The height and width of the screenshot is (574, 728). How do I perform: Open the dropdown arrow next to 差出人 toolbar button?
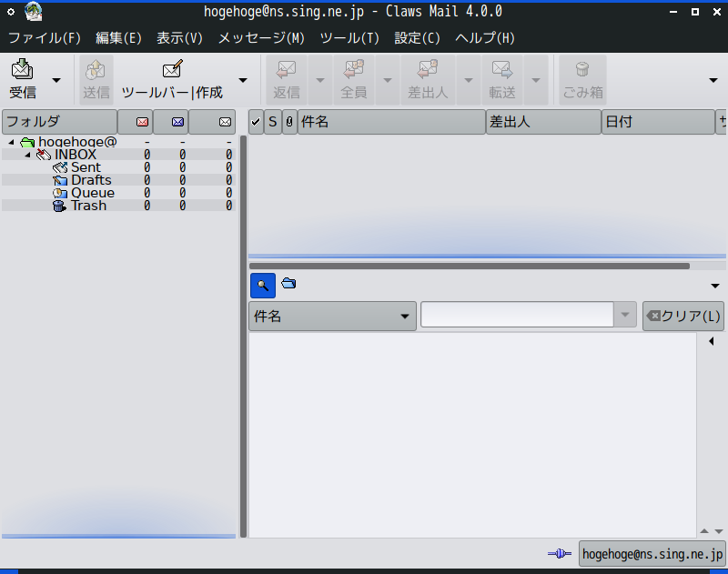pyautogui.click(x=469, y=80)
